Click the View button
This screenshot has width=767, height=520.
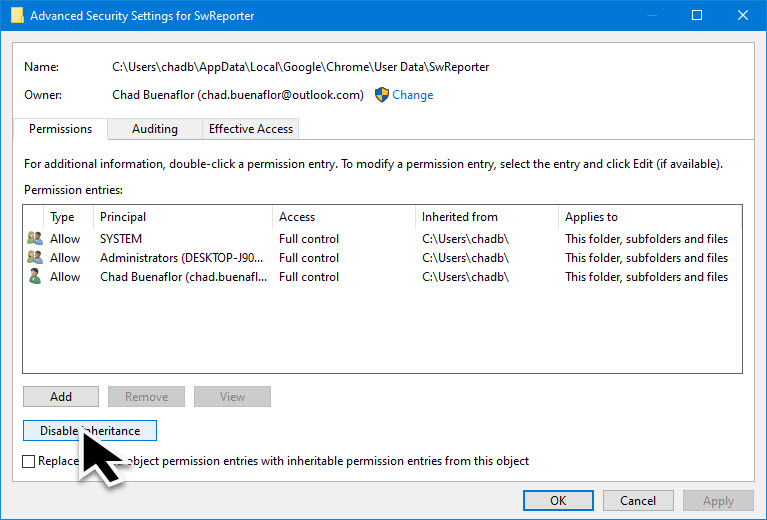pyautogui.click(x=232, y=396)
